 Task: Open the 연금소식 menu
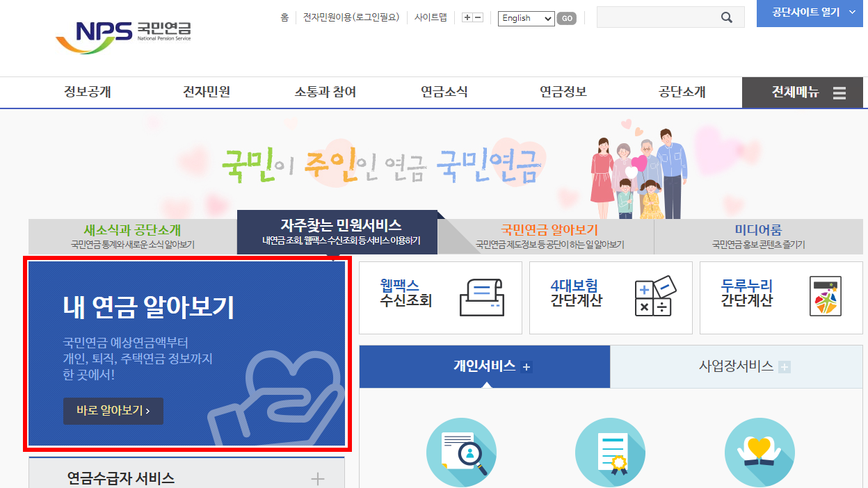pyautogui.click(x=444, y=92)
